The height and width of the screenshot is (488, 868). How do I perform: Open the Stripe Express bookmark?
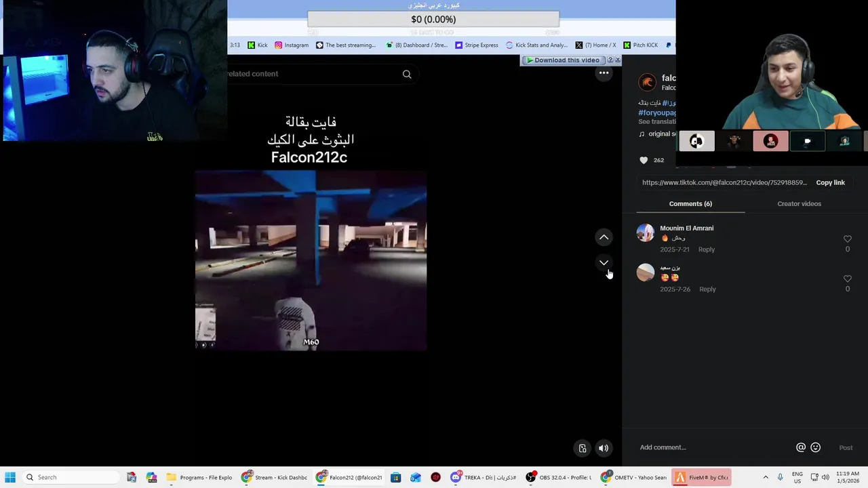coord(477,45)
